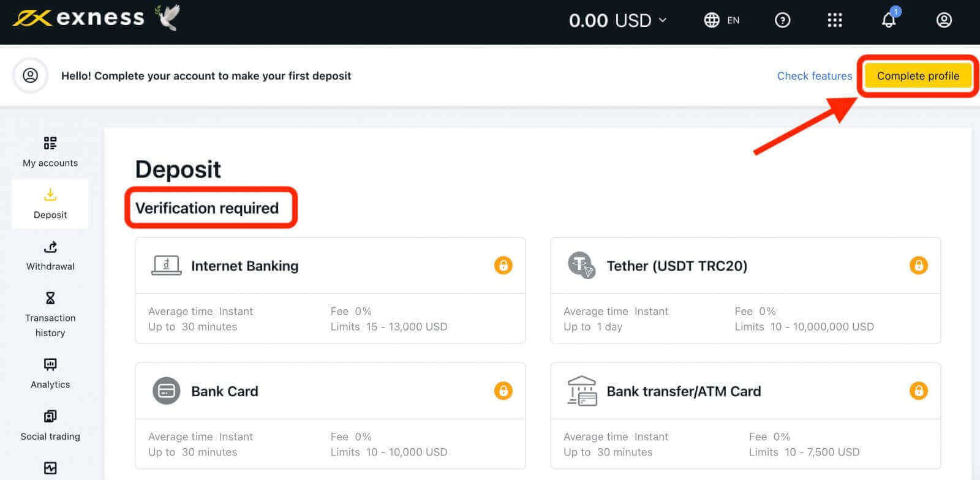Open Transaction history in sidebar
Screen dimensions: 980x480
pyautogui.click(x=50, y=315)
